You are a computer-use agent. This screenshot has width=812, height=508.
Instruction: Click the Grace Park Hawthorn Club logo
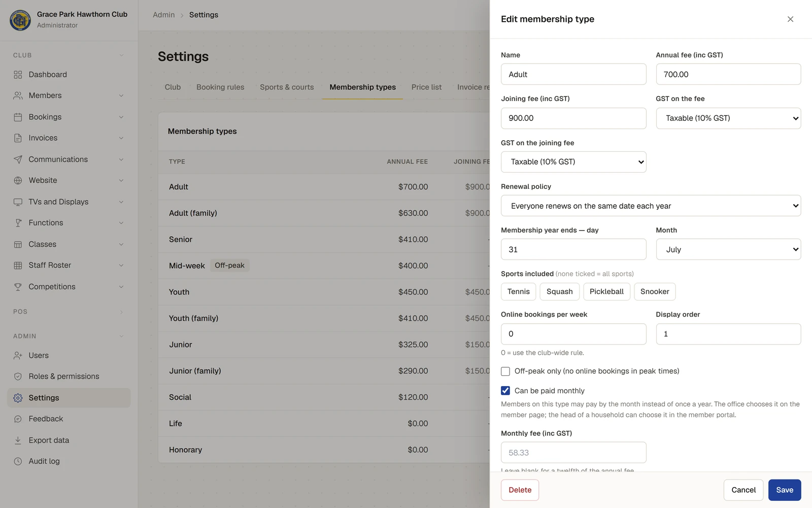(20, 20)
